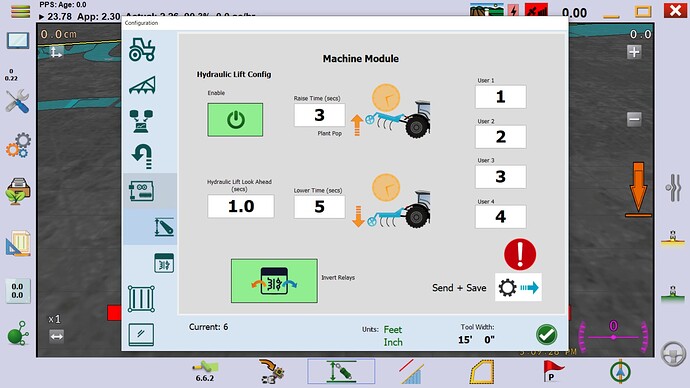The image size is (690, 388).
Task: Click the Send + Save gear button
Action: (518, 288)
